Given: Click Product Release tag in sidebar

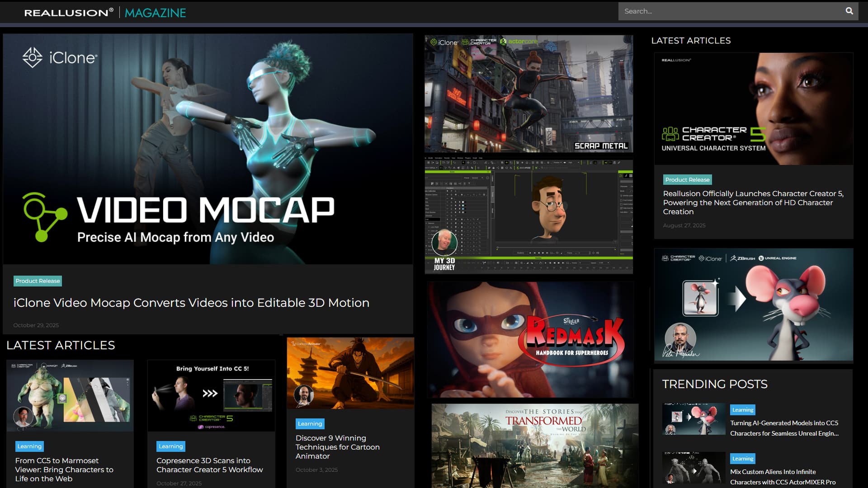Looking at the screenshot, I should [687, 180].
